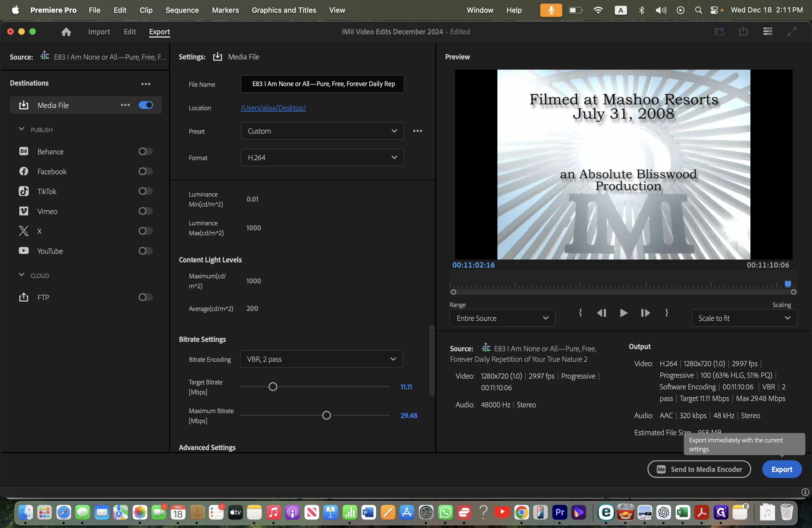The image size is (812, 528).
Task: Click Send to Media Encoder button
Action: point(699,469)
